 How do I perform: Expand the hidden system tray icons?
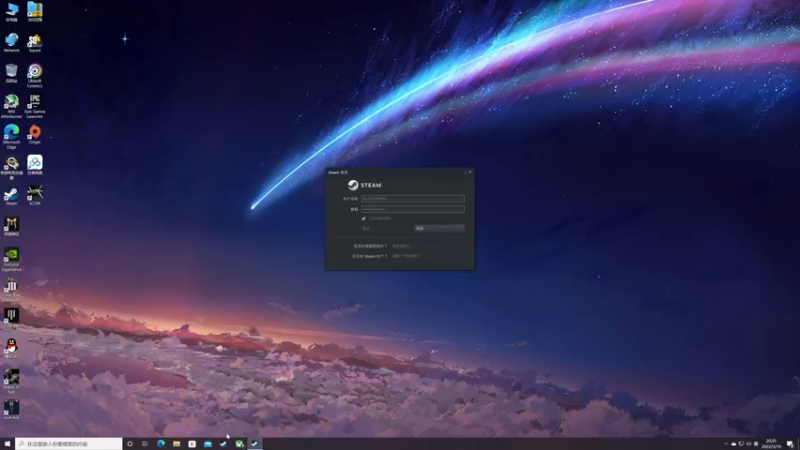726,444
